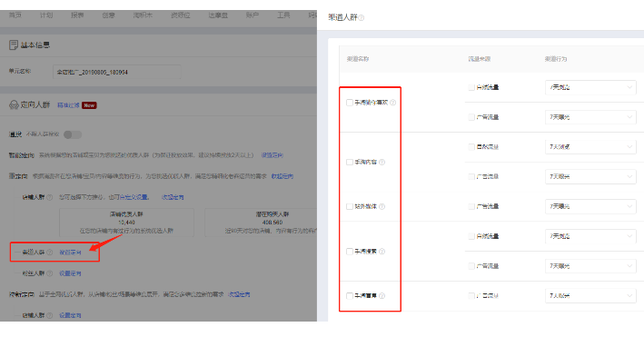The image size is (644, 337).
Task: Click the 流量来源 column header
Action: pyautogui.click(x=480, y=59)
